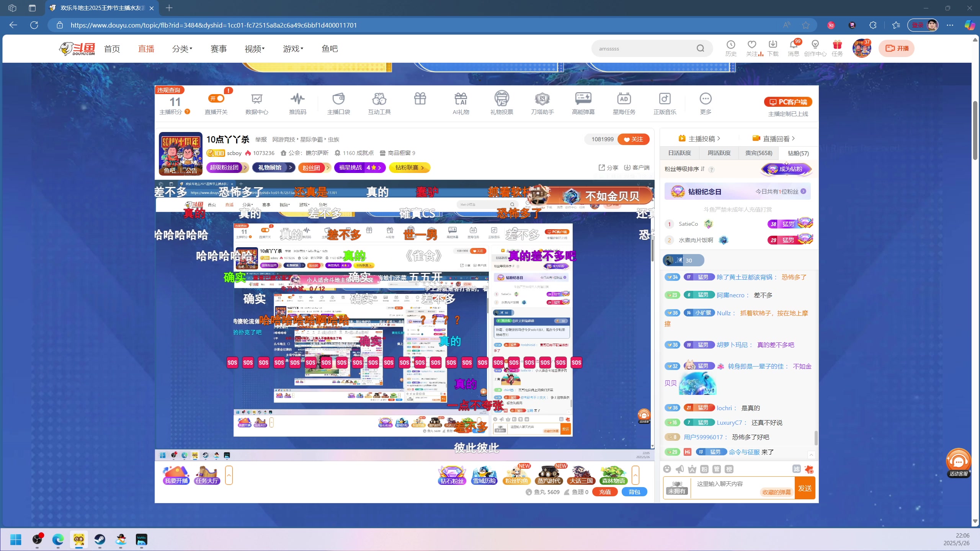Click 发送 send button
The width and height of the screenshot is (980, 551).
(x=805, y=488)
